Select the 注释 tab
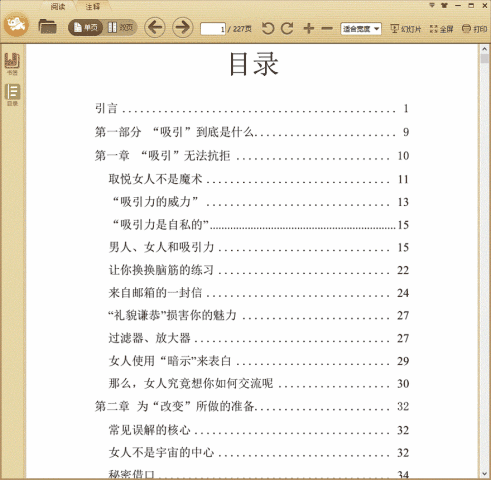The height and width of the screenshot is (480, 491). coord(92,6)
